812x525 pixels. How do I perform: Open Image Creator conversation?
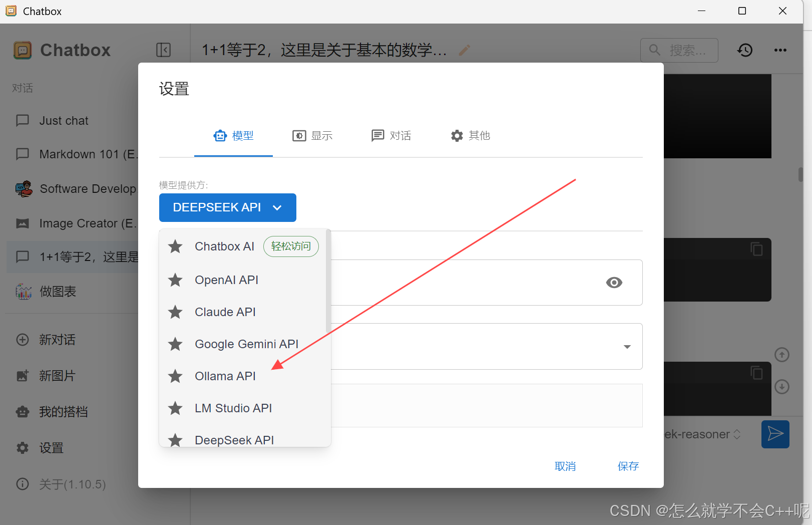(x=73, y=223)
